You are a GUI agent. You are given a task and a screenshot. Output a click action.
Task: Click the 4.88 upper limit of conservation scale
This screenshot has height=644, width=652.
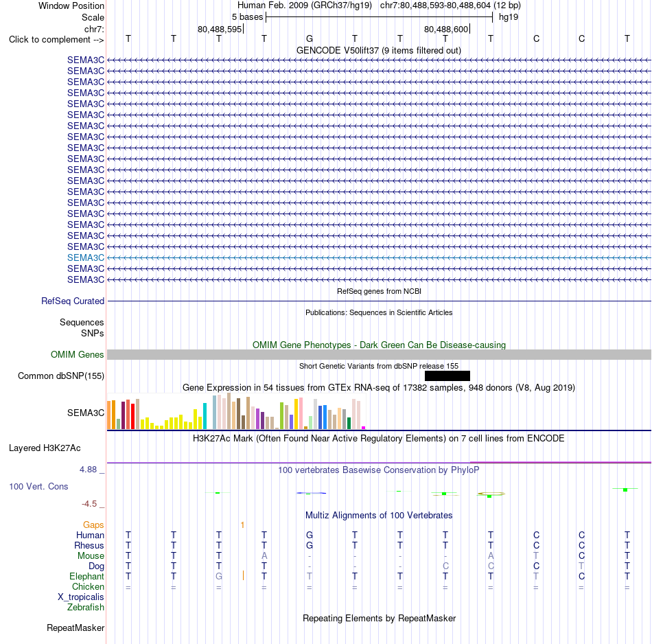(x=88, y=470)
